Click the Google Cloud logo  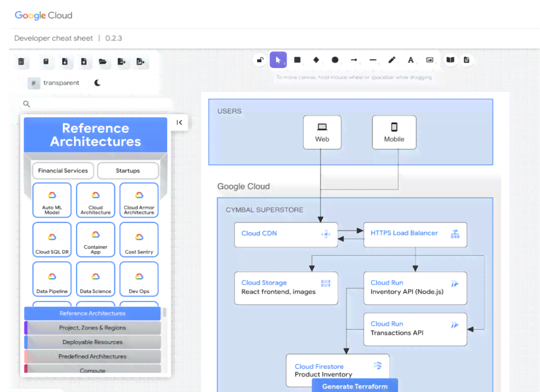[43, 15]
